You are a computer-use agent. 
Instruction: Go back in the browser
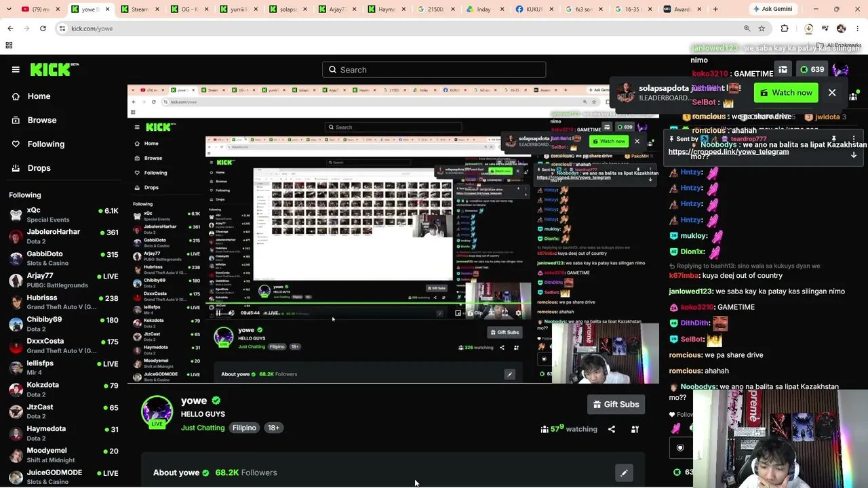coord(10,28)
